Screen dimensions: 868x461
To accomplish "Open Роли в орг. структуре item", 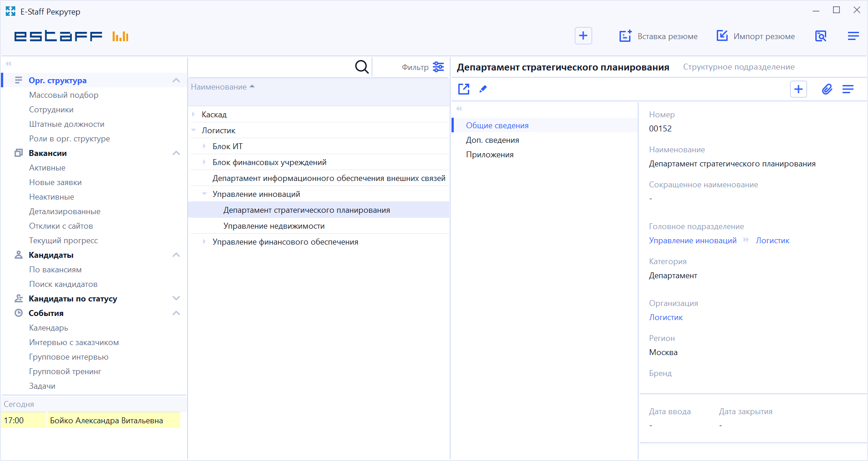I will pos(69,139).
